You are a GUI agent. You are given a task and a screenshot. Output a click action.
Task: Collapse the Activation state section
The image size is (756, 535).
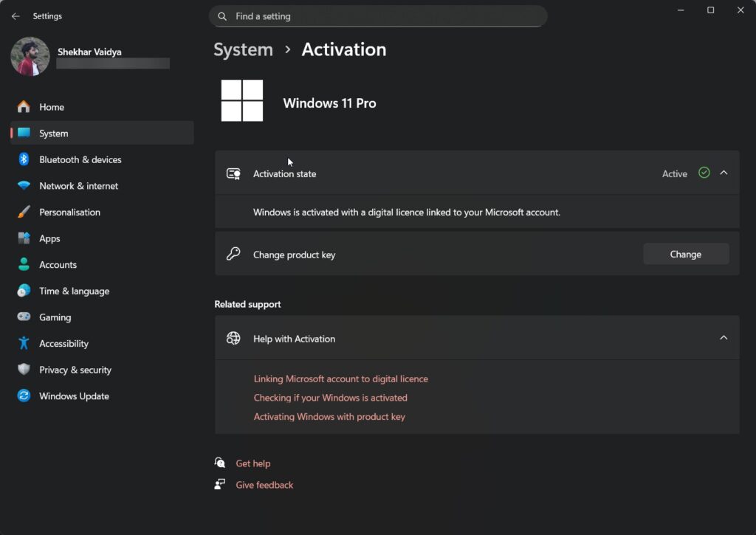724,173
